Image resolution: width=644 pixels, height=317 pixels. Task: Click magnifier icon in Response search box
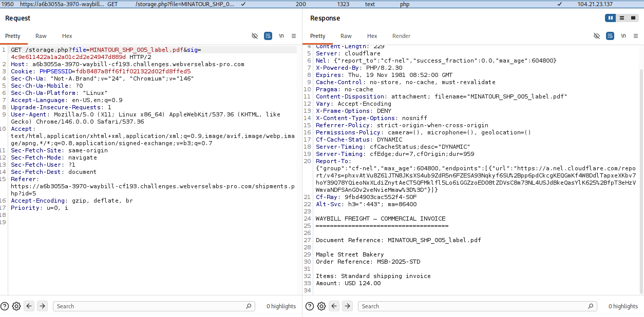(592, 306)
